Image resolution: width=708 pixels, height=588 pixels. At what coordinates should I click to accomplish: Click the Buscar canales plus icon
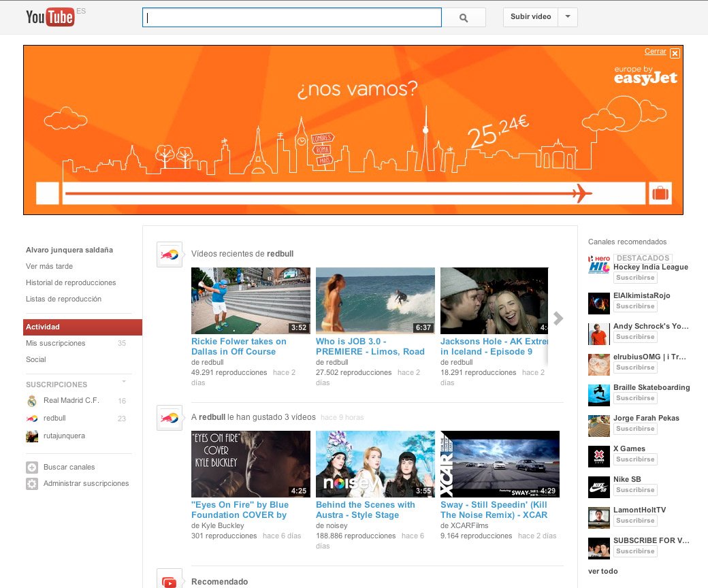31,468
